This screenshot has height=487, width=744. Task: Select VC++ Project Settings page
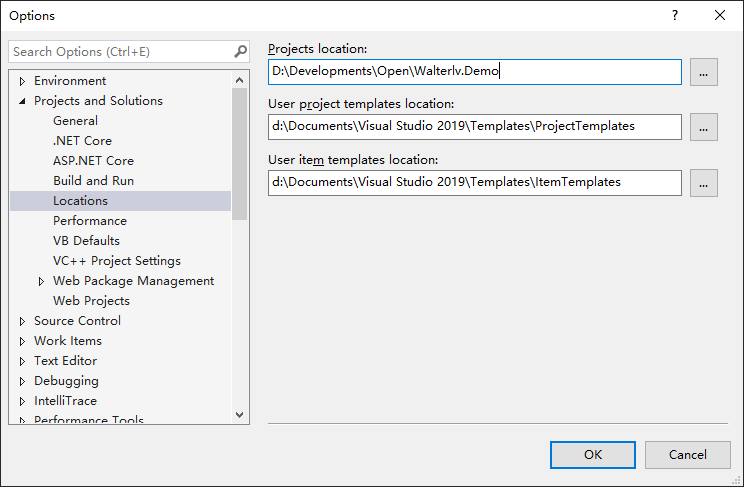click(116, 261)
